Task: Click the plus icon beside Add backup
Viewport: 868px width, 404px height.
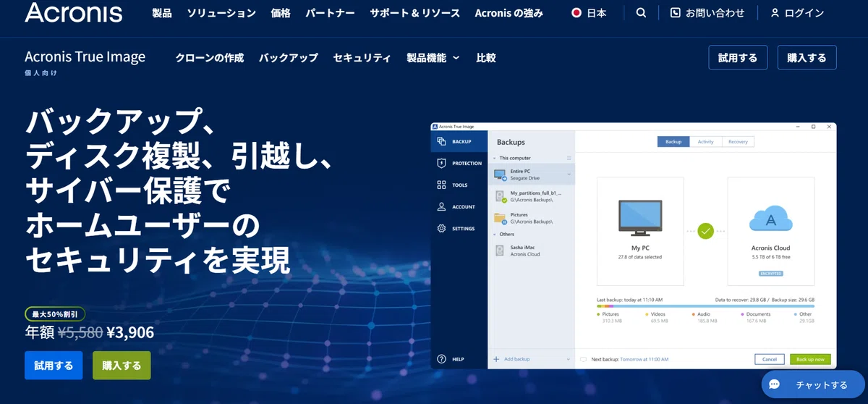Action: tap(496, 359)
